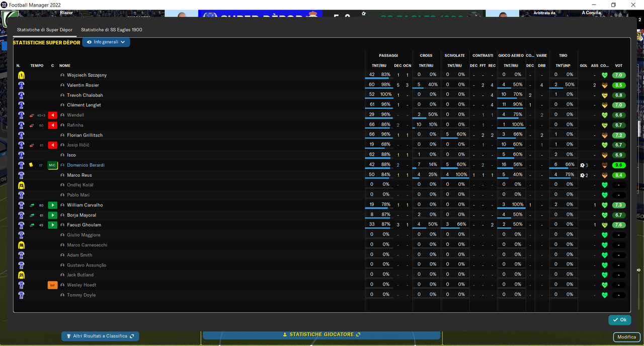Select the Statistiche di Super Dèpor tab
644x346 pixels.
tap(45, 30)
